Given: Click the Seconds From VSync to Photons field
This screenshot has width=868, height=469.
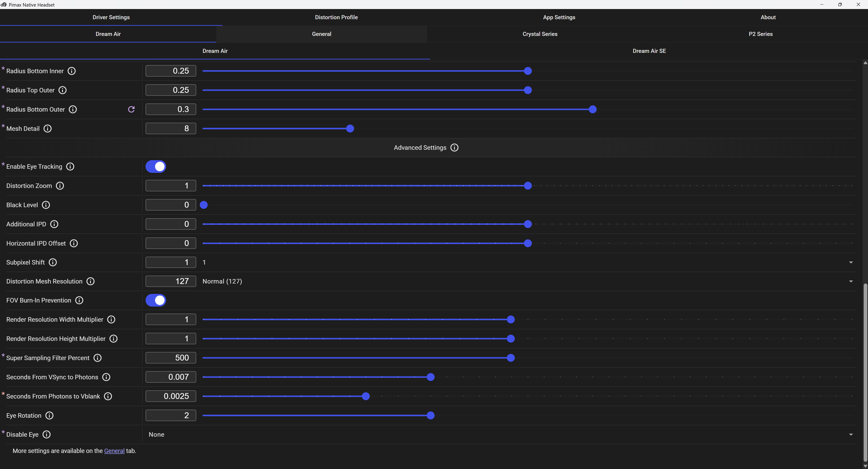Looking at the screenshot, I should 171,377.
